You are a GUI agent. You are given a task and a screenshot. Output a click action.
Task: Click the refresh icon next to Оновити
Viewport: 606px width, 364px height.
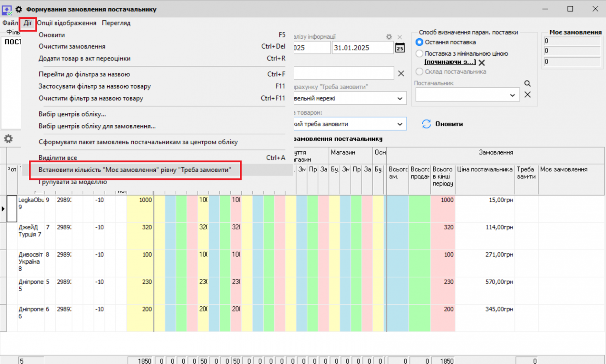coord(427,124)
